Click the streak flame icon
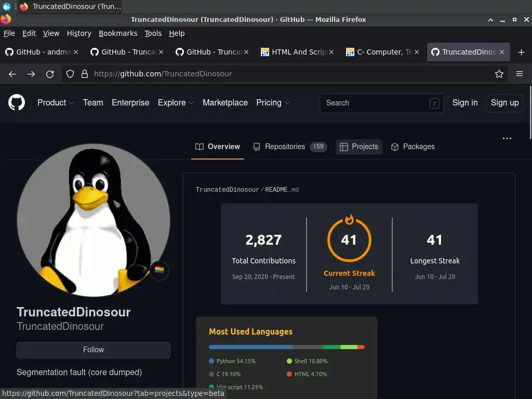 coord(349,220)
